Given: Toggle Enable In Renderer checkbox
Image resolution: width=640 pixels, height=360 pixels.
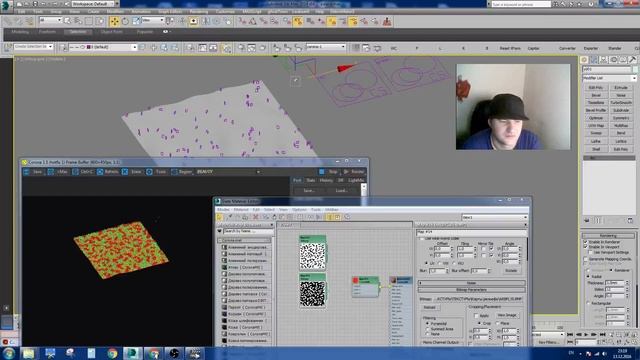Looking at the screenshot, I should 586,242.
